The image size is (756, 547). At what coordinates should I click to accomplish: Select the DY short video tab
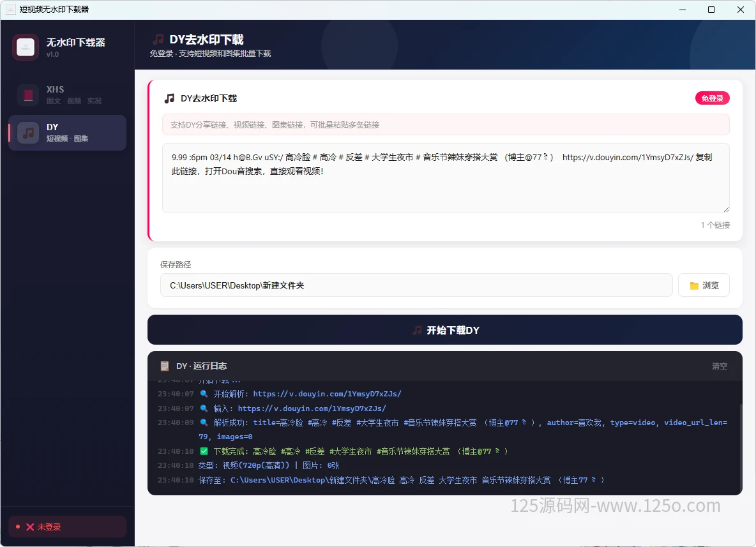click(67, 133)
